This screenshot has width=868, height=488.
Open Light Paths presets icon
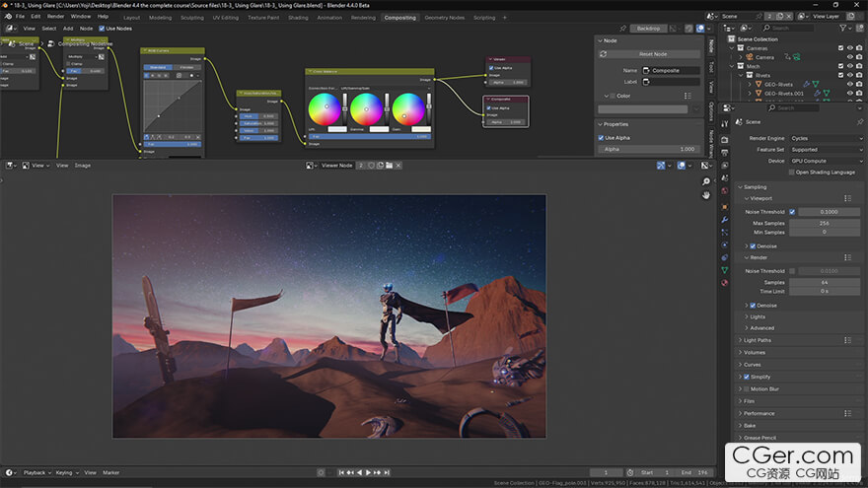pyautogui.click(x=847, y=340)
